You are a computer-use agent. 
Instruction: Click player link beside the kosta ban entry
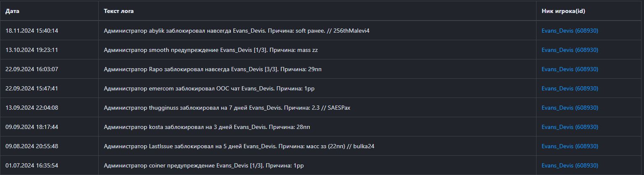[x=570, y=127]
